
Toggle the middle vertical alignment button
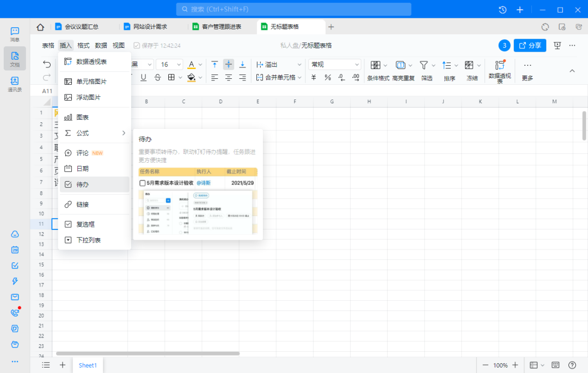point(229,65)
